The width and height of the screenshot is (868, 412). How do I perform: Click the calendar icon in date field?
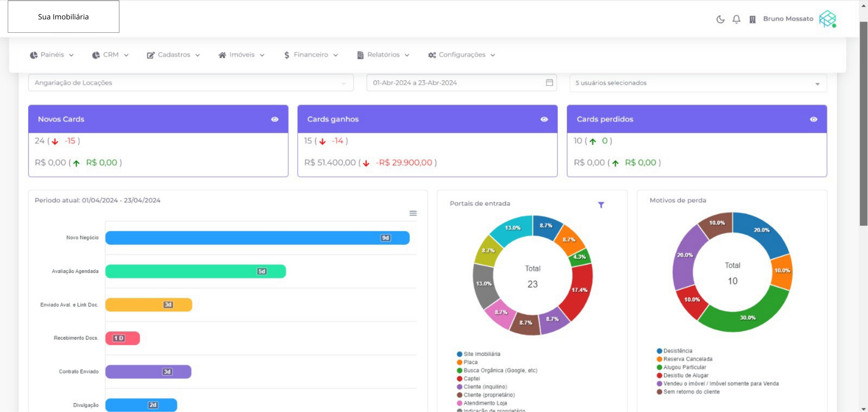pos(549,82)
